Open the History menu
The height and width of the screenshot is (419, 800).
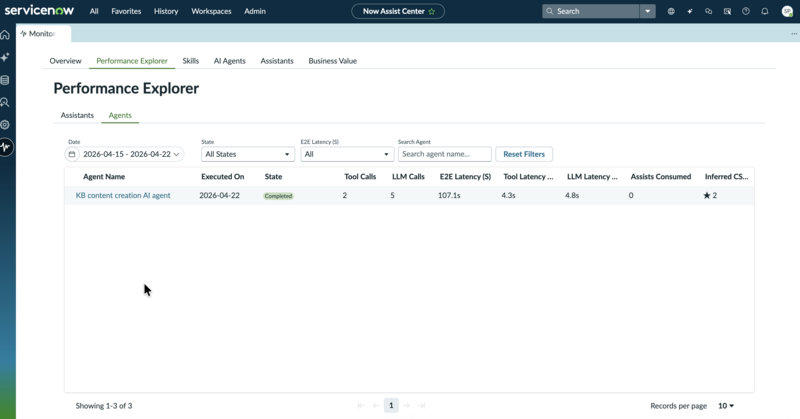tap(166, 11)
